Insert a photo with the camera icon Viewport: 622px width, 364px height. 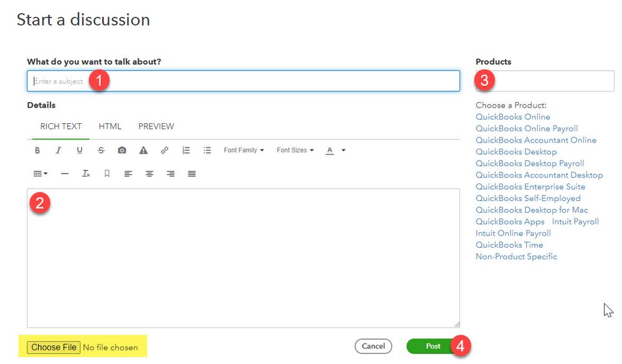(122, 151)
